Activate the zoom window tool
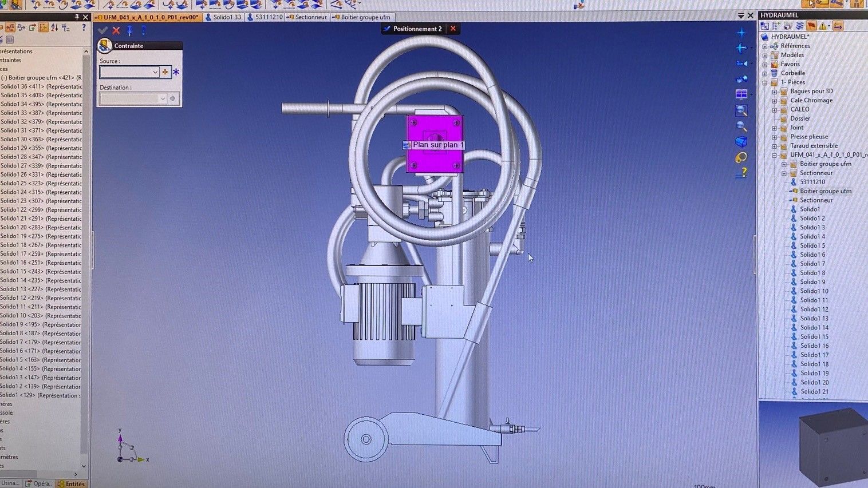868x488 pixels. (x=741, y=110)
